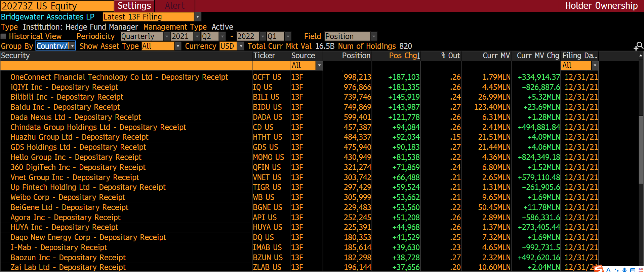The width and height of the screenshot is (644, 272).
Task: Click ticker TIGR US
Action: (x=267, y=187)
